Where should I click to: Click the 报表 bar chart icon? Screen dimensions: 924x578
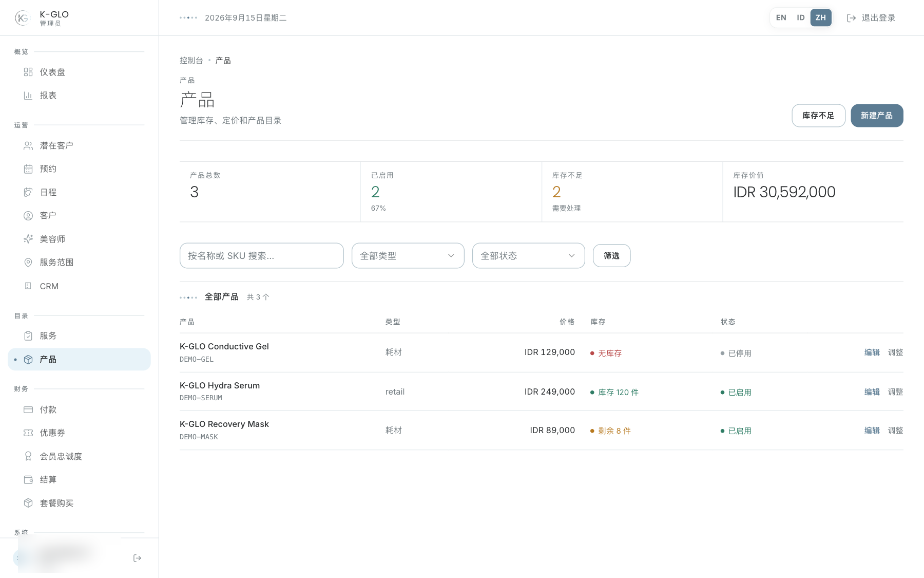(x=28, y=96)
